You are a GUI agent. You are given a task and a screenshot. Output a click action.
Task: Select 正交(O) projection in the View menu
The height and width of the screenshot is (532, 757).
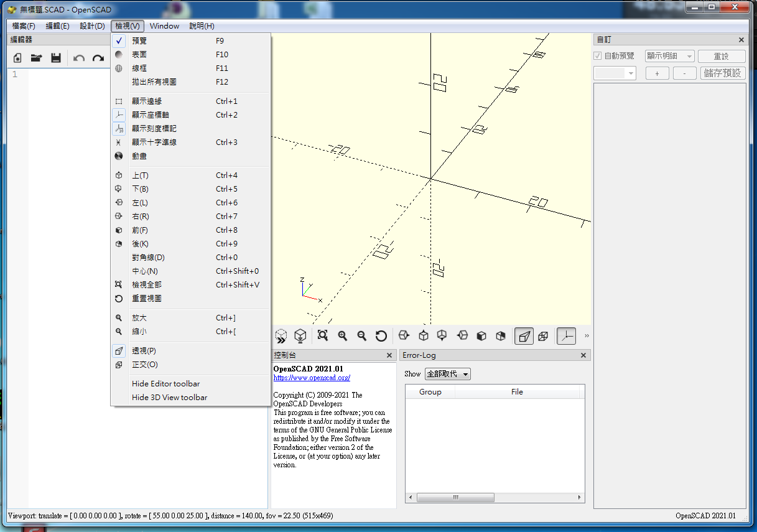(x=190, y=364)
